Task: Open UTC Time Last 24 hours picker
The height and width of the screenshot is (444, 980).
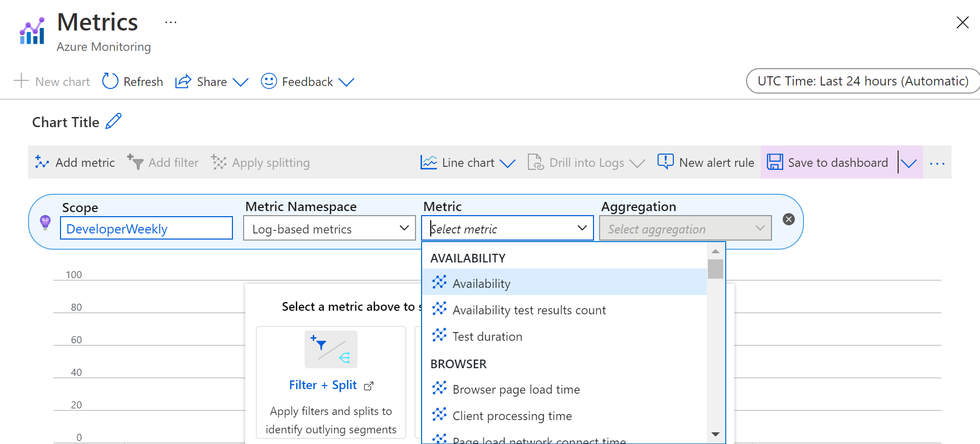Action: click(x=863, y=81)
